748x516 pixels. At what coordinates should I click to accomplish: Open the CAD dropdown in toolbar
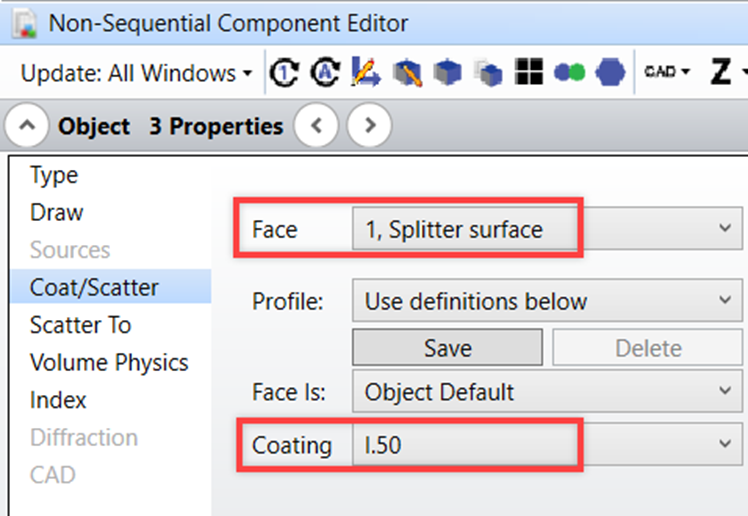(x=666, y=73)
